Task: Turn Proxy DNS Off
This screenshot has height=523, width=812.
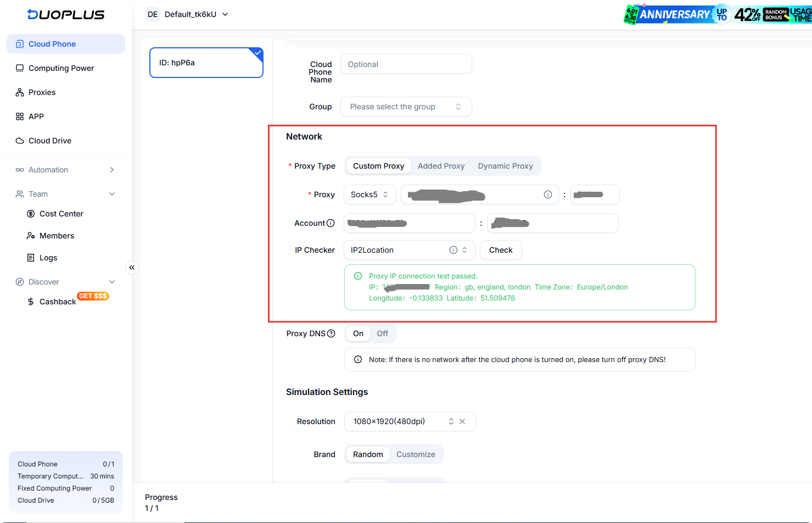Action: [x=382, y=333]
